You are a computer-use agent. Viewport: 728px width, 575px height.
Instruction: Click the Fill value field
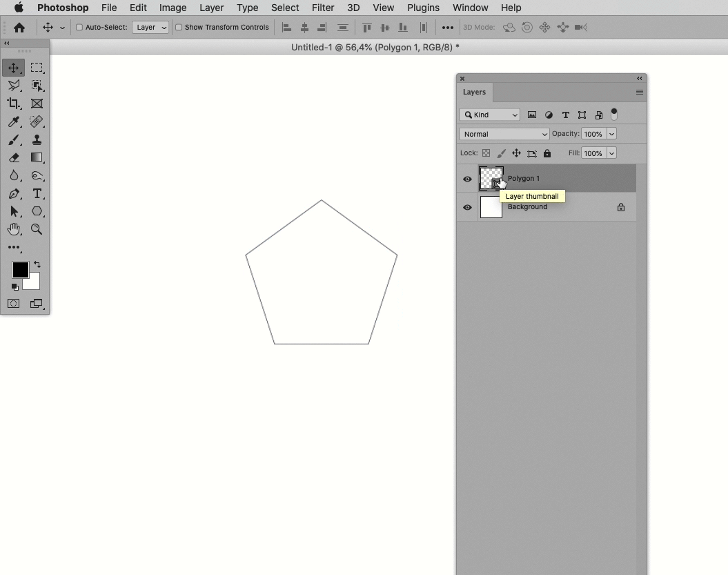click(x=593, y=153)
